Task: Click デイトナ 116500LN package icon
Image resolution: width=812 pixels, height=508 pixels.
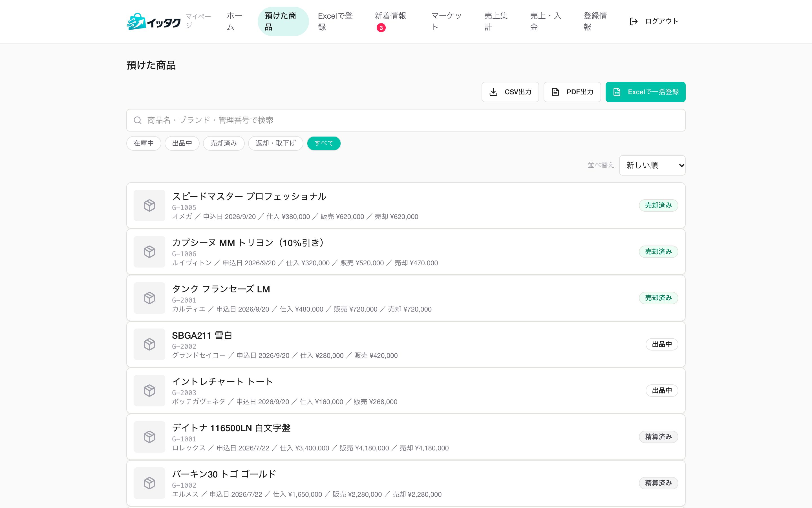Action: (x=149, y=437)
